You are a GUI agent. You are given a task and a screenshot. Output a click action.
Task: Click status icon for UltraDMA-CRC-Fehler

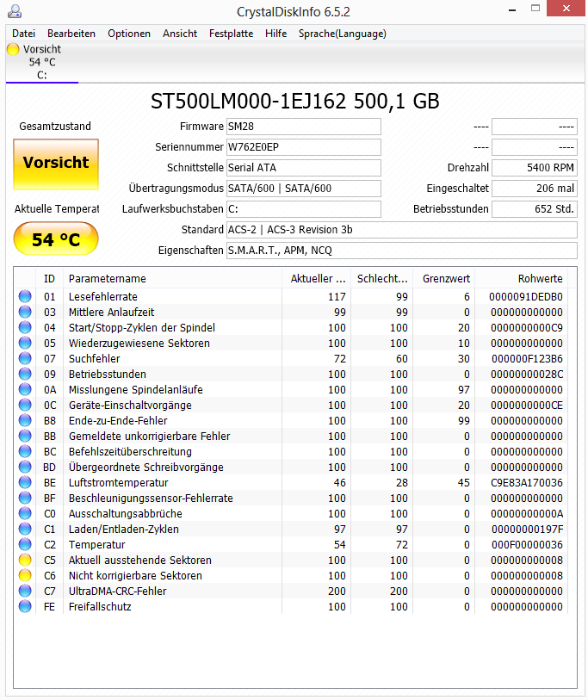[x=25, y=591]
